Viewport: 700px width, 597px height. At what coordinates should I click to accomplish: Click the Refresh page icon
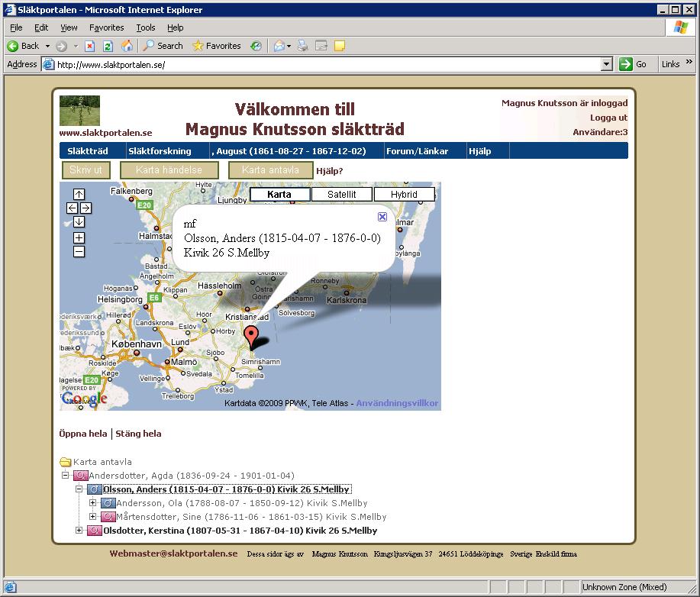108,46
